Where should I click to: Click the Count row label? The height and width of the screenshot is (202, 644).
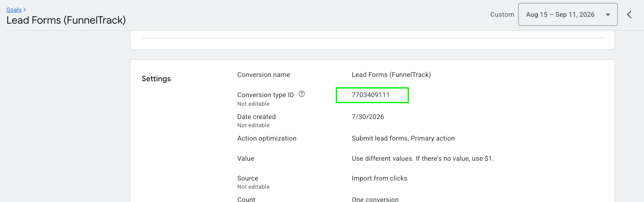(246, 199)
